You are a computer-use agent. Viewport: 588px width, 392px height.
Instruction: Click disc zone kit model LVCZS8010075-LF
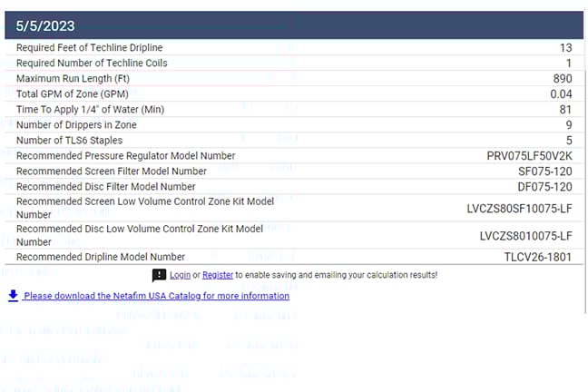[x=525, y=236]
